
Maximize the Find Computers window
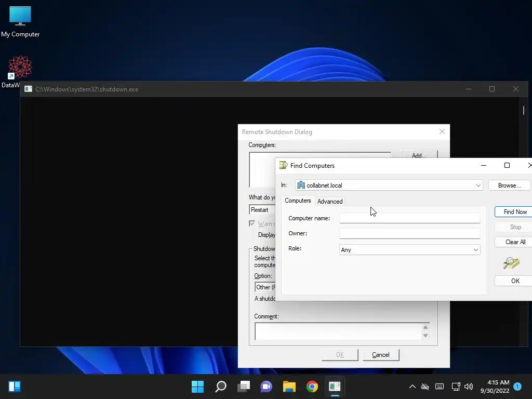point(507,165)
